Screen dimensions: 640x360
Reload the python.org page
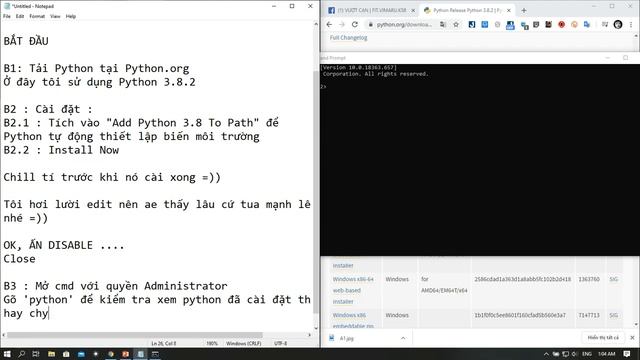coord(355,24)
